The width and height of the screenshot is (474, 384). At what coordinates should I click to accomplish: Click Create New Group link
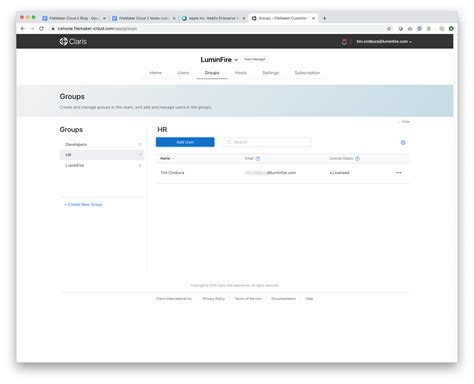(83, 204)
